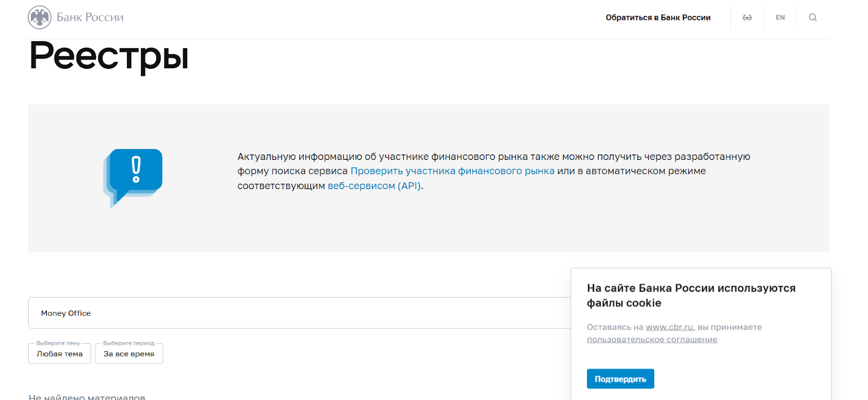868x400 pixels.
Task: Click the "Реестры" page heading
Action: [109, 56]
